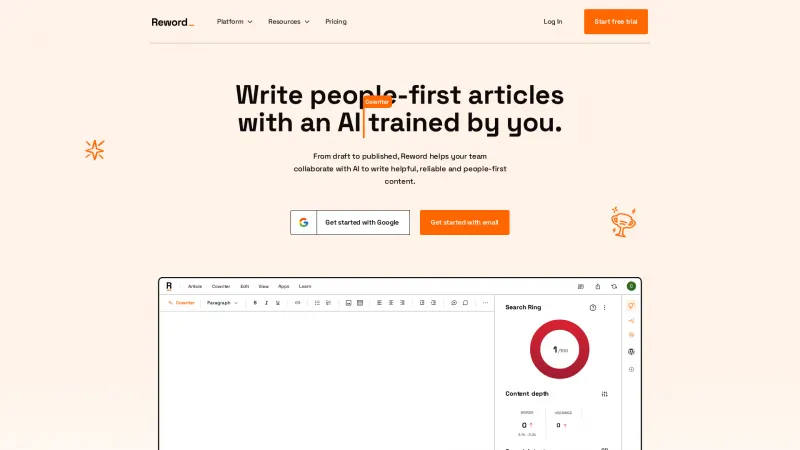Click the Words count value
This screenshot has width=800, height=450.
[524, 425]
